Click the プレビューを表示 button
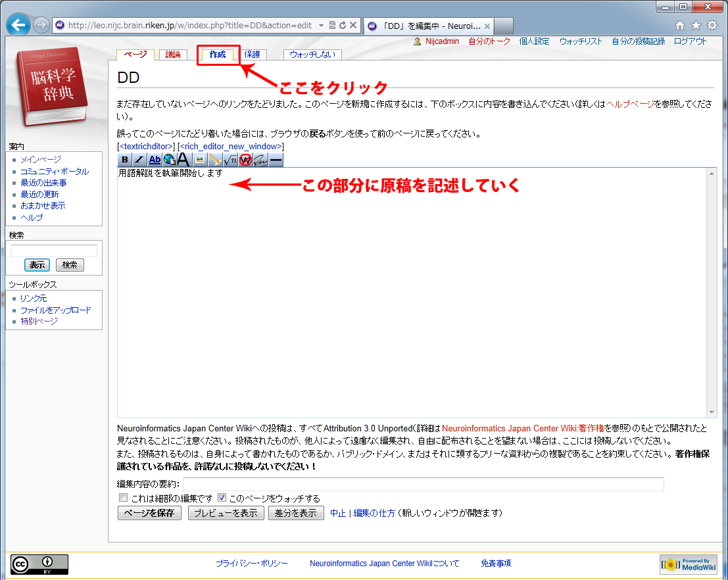 coord(226,513)
